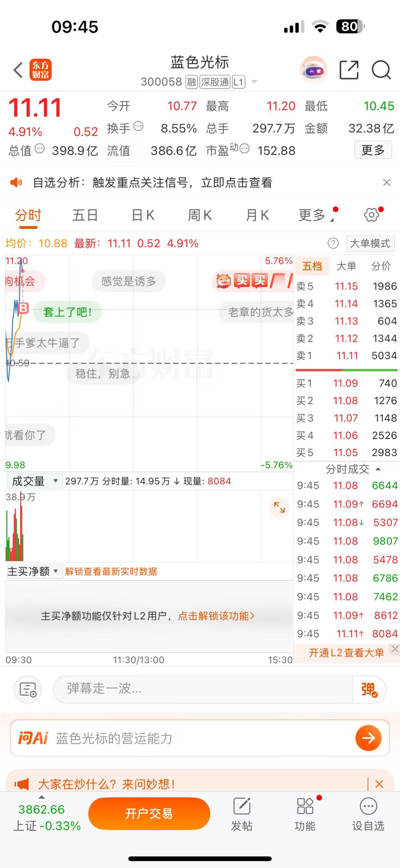The height and width of the screenshot is (868, 400).
Task: Tap the question mark help icon
Action: pyautogui.click(x=333, y=243)
